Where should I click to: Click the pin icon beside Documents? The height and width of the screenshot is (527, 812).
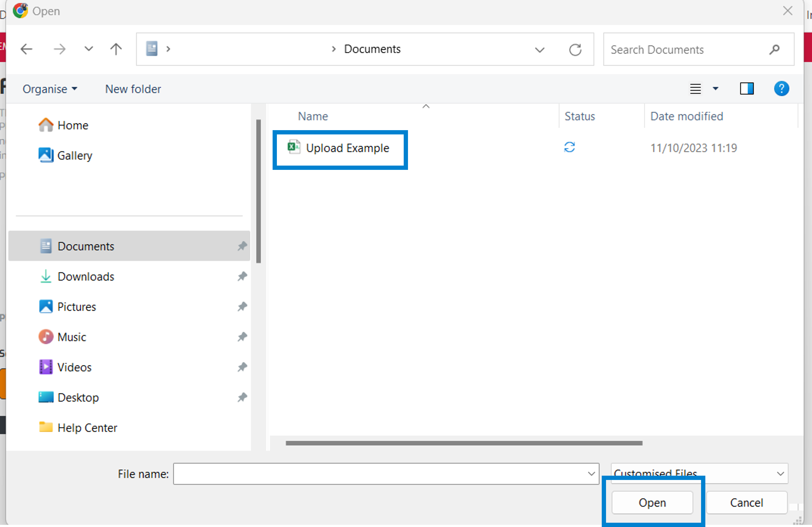(242, 246)
